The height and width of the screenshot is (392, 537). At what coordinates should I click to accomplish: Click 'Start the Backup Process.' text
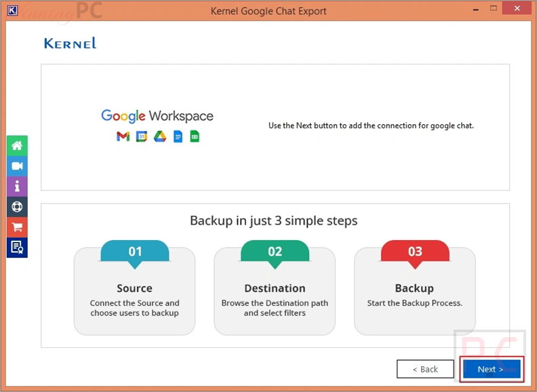pyautogui.click(x=415, y=303)
